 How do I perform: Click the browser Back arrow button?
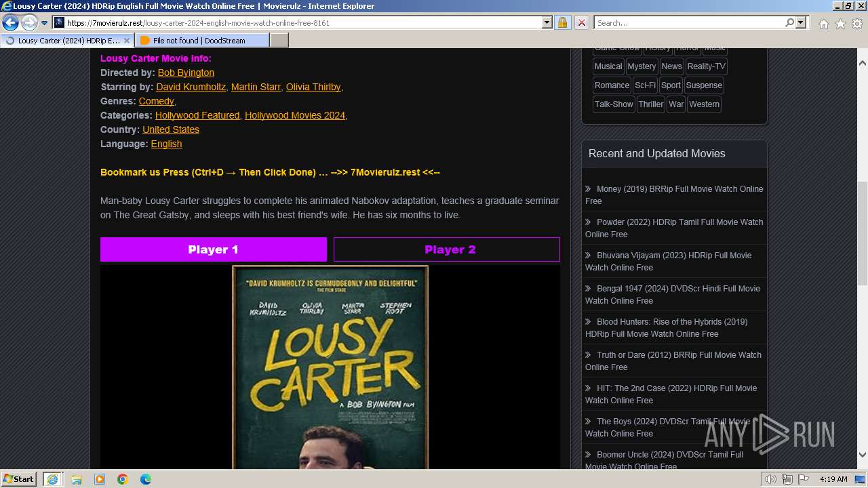10,23
